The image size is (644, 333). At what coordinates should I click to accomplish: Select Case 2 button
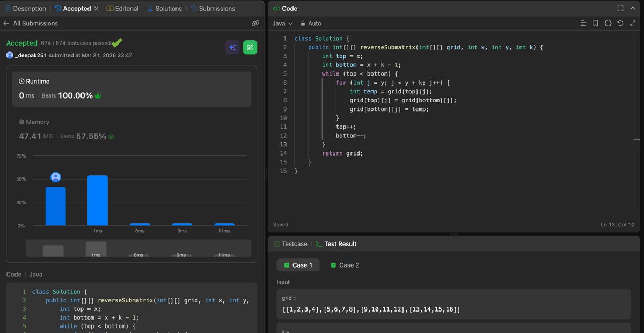[x=345, y=265]
